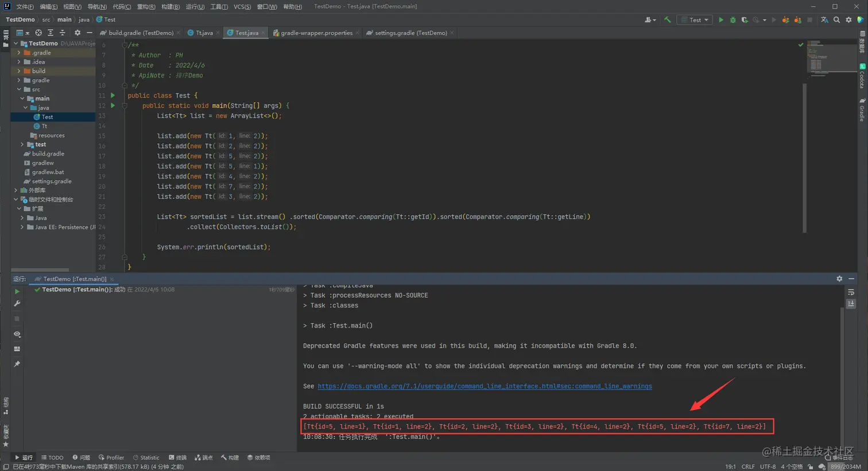
Task: Pin the run tool window
Action: 17,363
